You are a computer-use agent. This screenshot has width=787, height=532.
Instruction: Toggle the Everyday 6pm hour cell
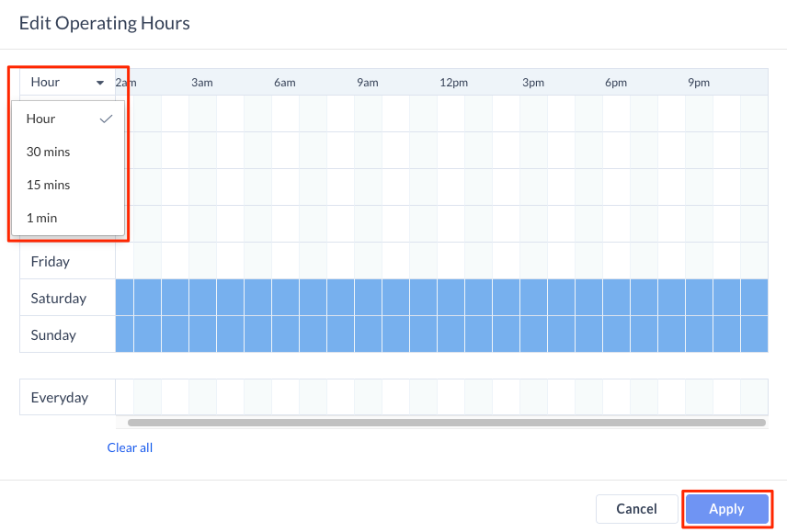tap(616, 397)
